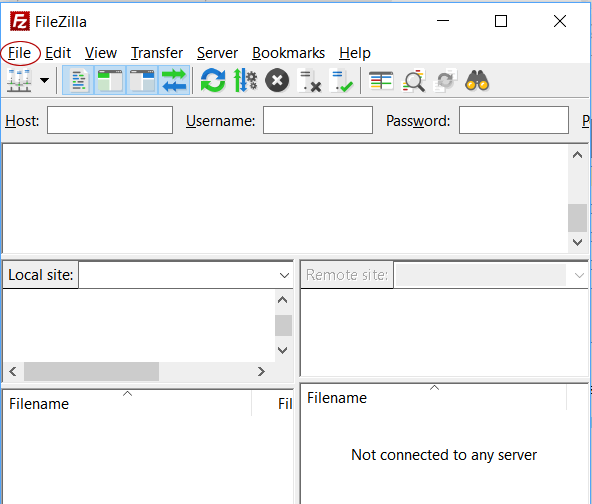
Task: Open the Server menu
Action: point(217,53)
